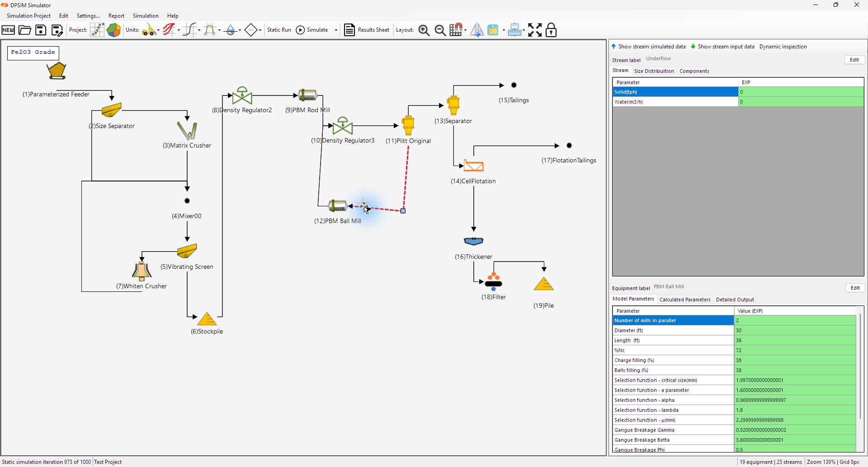Open the Edit menu

click(64, 16)
